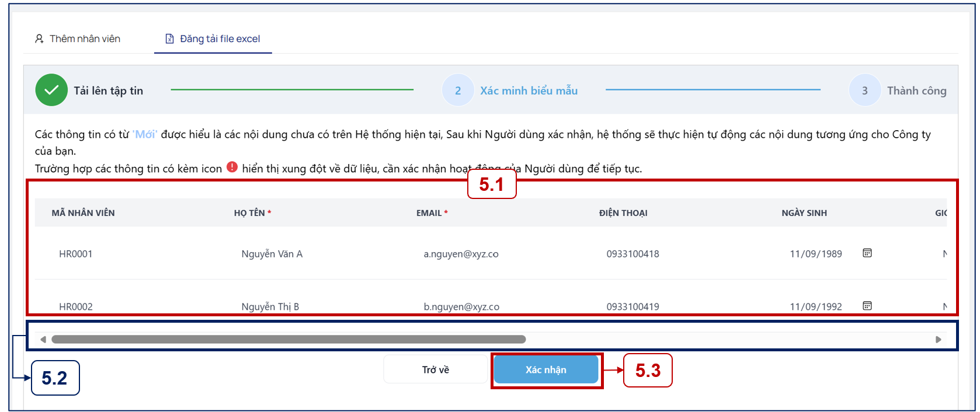980x412 pixels.
Task: Select Đăng tải file excel tab
Action: 213,39
